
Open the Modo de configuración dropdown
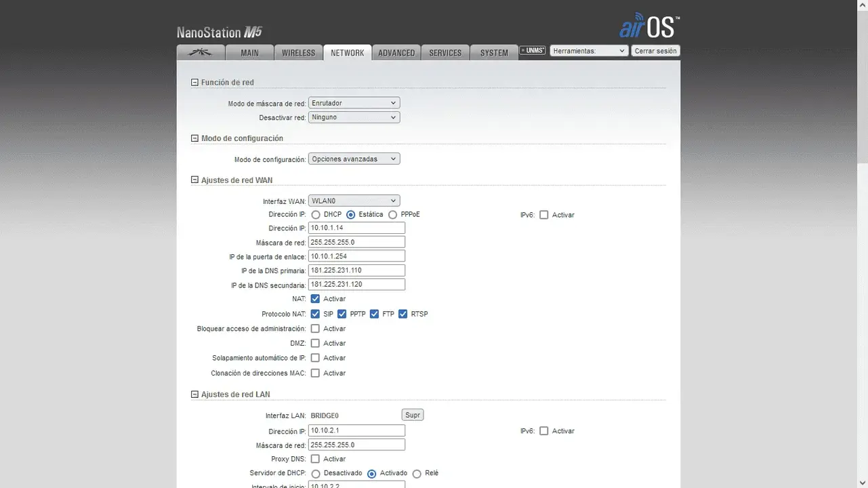(x=354, y=159)
